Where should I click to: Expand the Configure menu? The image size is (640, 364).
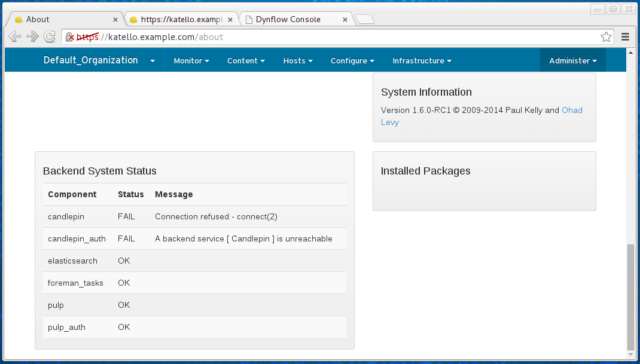(x=352, y=60)
